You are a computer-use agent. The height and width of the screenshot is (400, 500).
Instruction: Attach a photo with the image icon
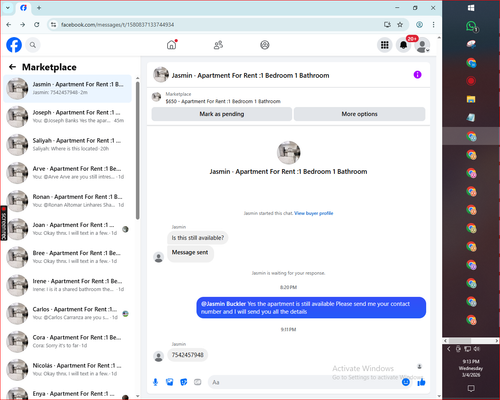pyautogui.click(x=170, y=382)
